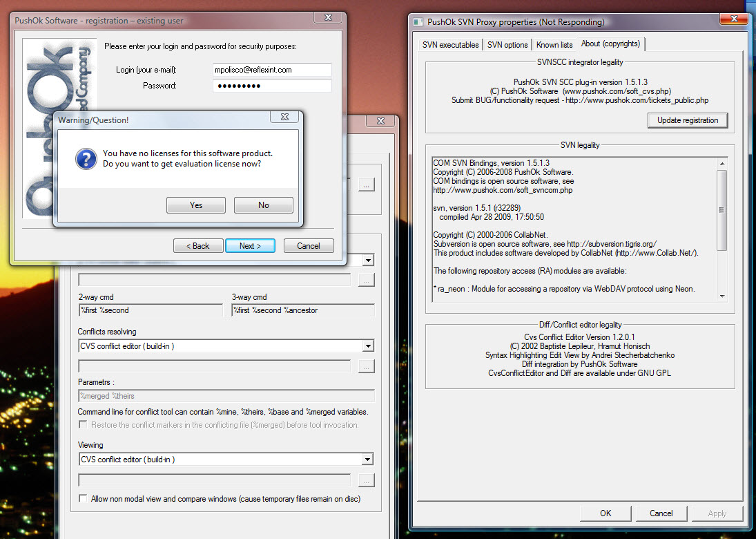Click the browse button below the Viewing dropdown
This screenshot has width=756, height=539.
click(367, 480)
